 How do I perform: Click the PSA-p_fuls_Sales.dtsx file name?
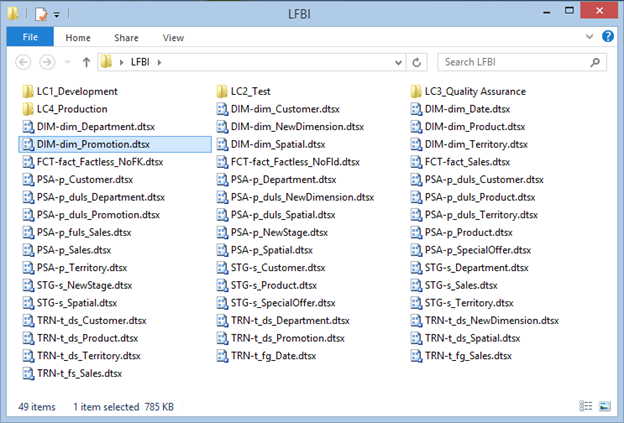(84, 232)
